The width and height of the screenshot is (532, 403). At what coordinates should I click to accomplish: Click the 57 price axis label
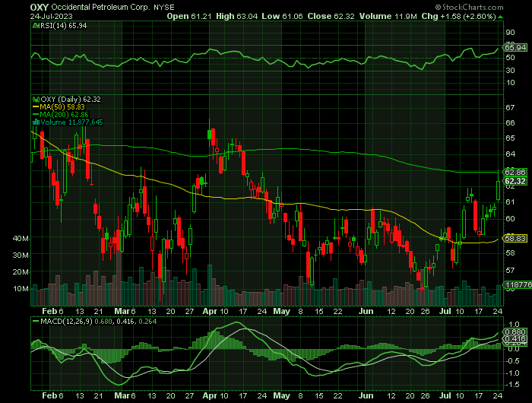click(x=510, y=271)
